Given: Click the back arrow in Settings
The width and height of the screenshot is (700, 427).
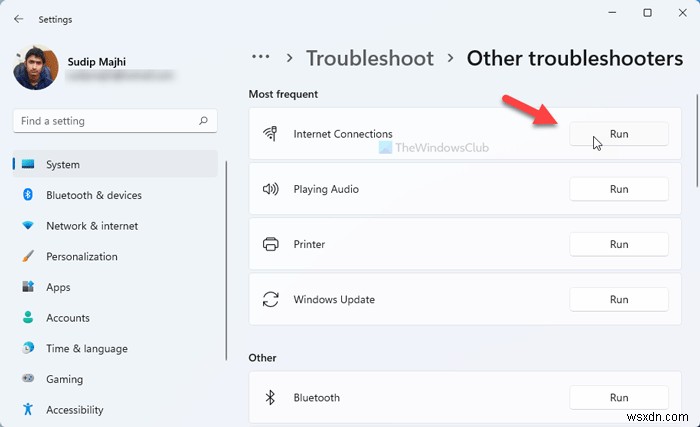Looking at the screenshot, I should coord(19,18).
